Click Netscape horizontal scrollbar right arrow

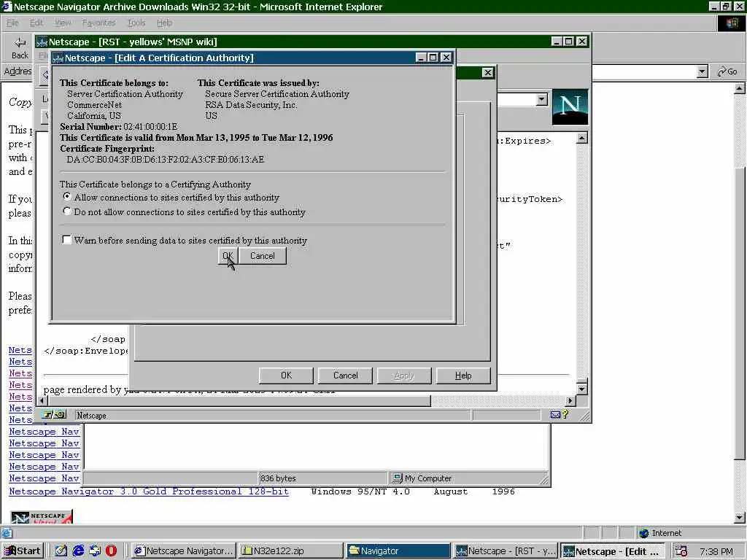pos(570,401)
